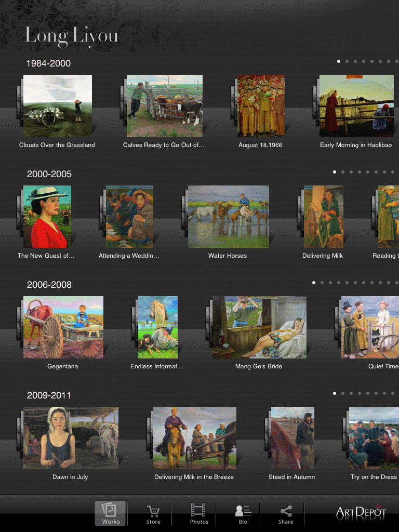This screenshot has height=532, width=399.
Task: Open the Dawn in July painting
Action: click(71, 437)
